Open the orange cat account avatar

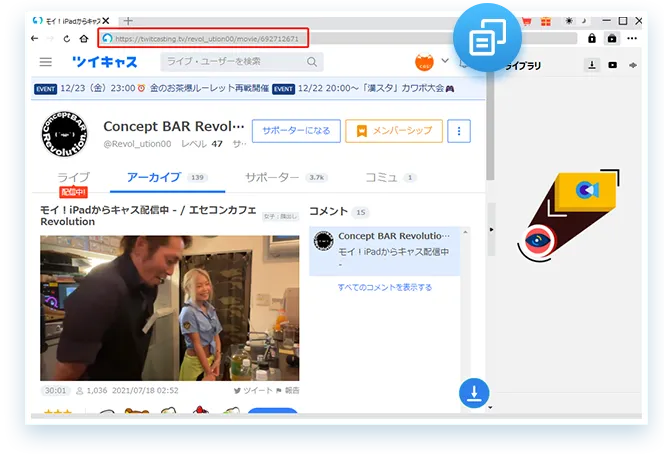tap(424, 62)
